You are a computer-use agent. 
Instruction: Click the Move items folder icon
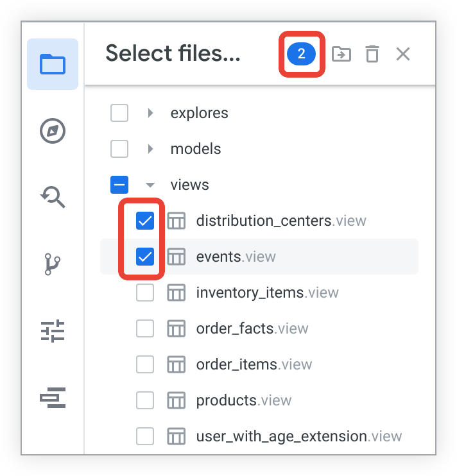[341, 55]
